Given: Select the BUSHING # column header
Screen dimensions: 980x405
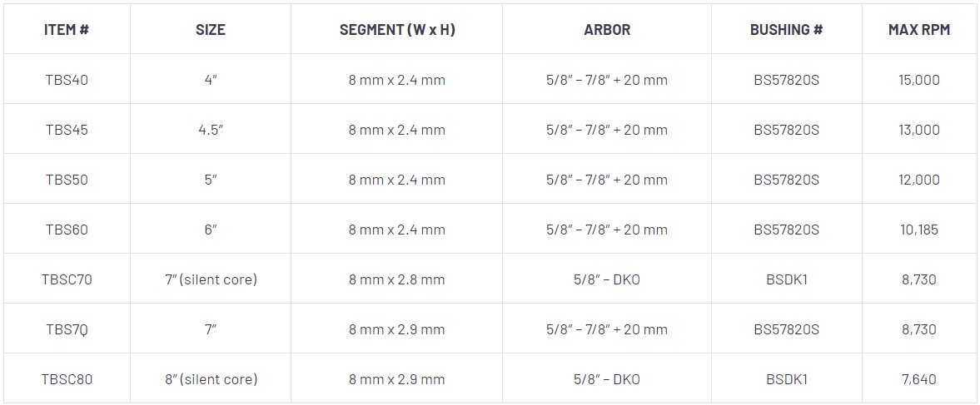Looking at the screenshot, I should pos(787,30).
